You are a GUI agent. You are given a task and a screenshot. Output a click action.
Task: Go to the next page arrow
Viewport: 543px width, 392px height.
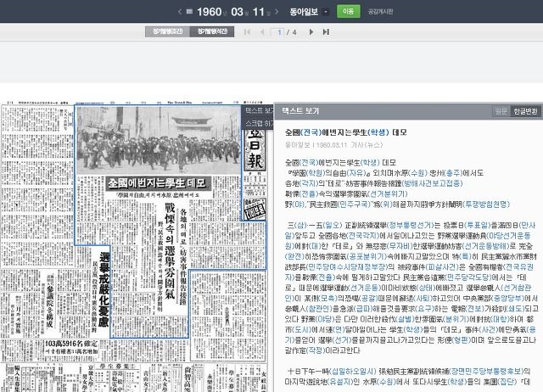[311, 32]
